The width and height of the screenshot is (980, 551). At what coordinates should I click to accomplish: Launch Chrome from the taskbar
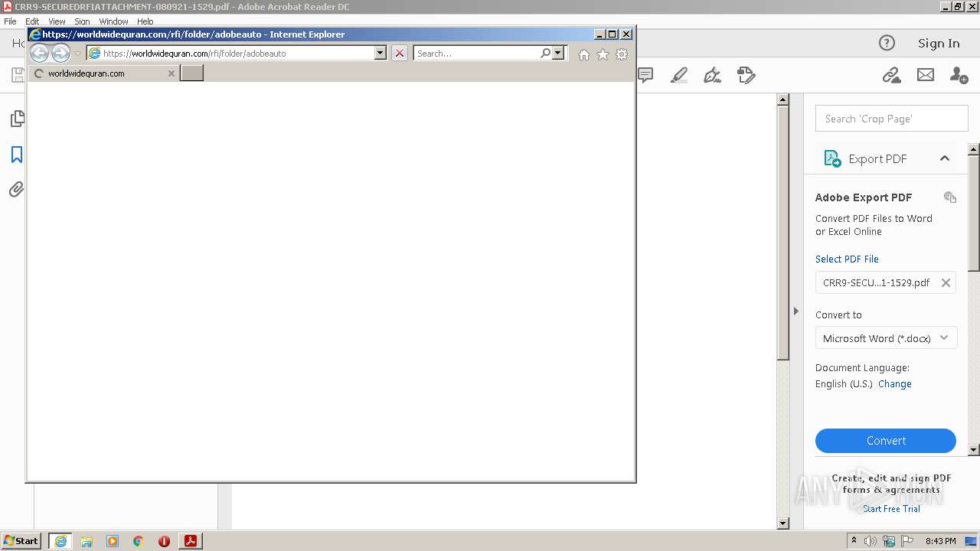[139, 541]
